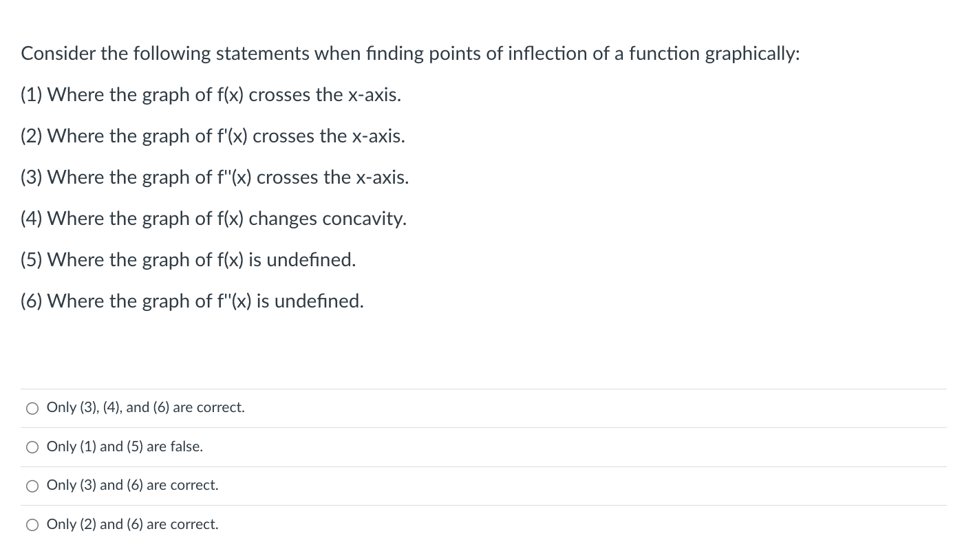Viewport: 962px width, 560px height.
Task: Click statement (6) where f''(x) is undefined
Action: 192,301
